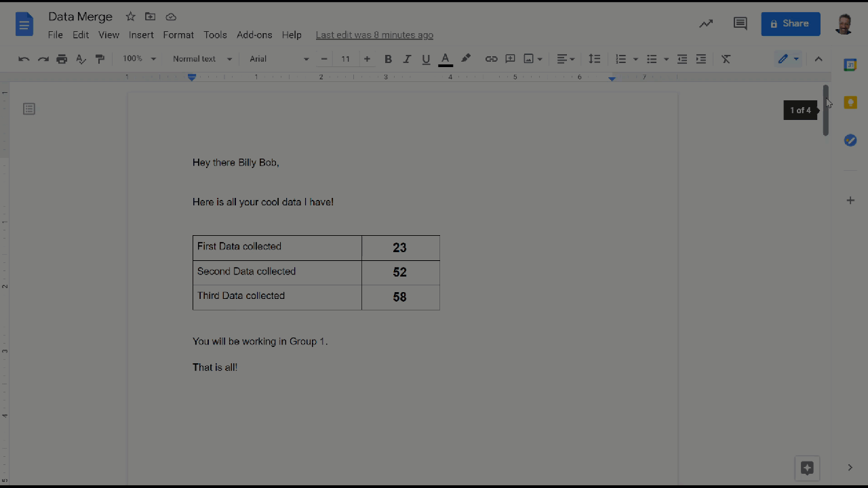Print the document
Viewport: 868px width, 488px height.
click(62, 59)
